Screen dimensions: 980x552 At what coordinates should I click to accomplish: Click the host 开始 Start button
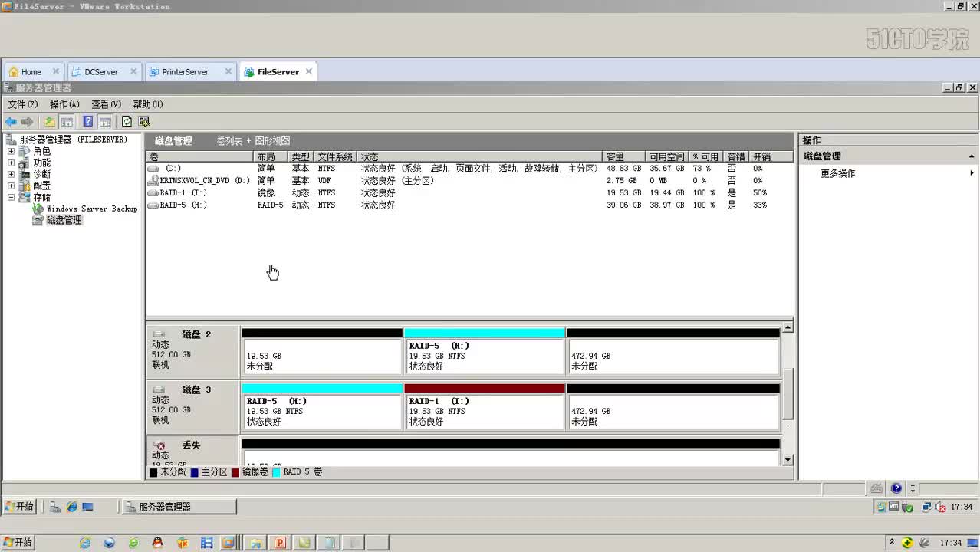(17, 543)
